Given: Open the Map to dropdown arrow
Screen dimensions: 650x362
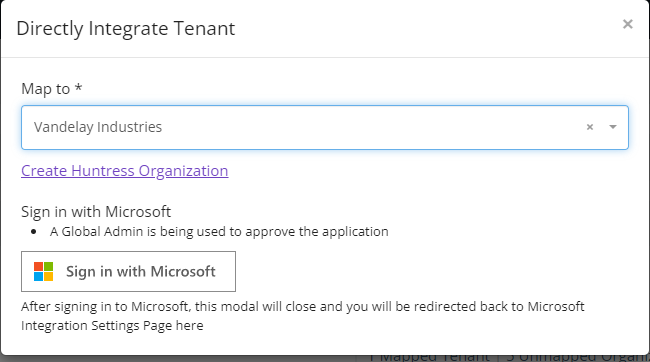Looking at the screenshot, I should click(613, 127).
